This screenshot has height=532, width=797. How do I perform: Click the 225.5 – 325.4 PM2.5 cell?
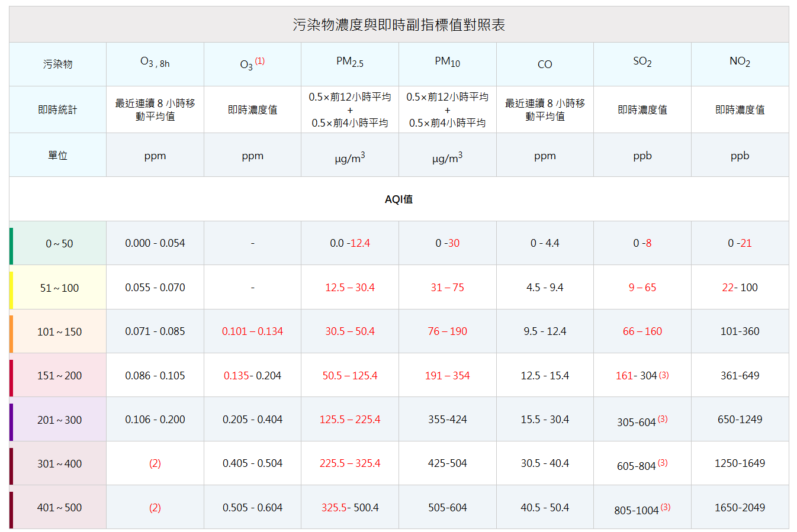point(350,463)
